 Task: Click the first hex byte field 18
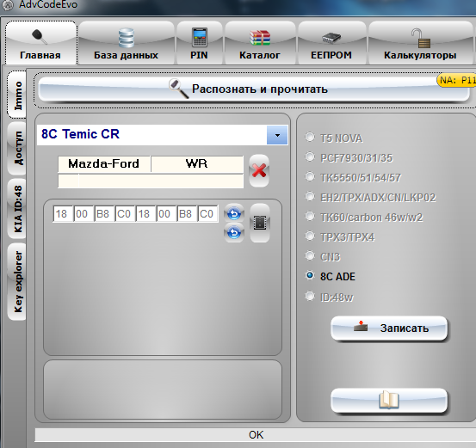(x=63, y=214)
